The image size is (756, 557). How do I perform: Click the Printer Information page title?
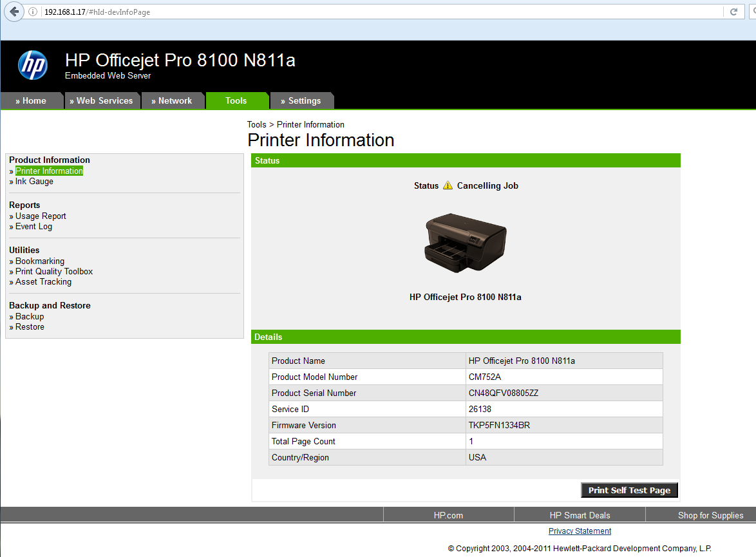321,140
